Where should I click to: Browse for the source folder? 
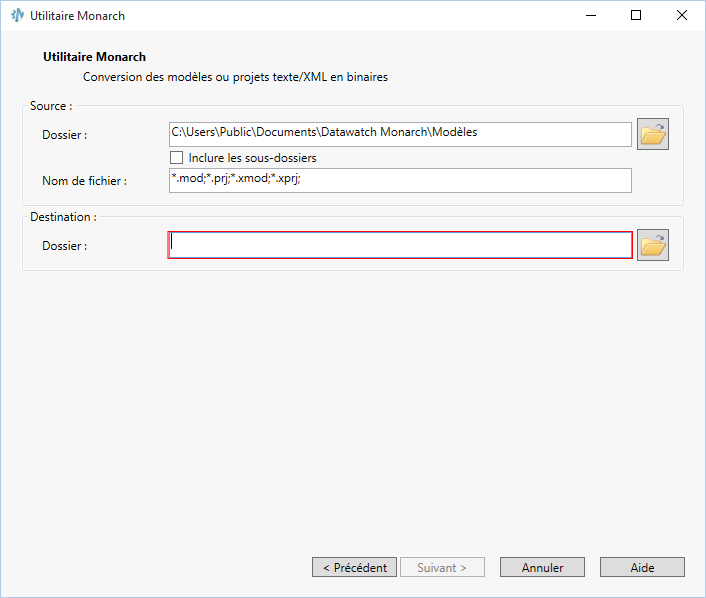coord(652,134)
